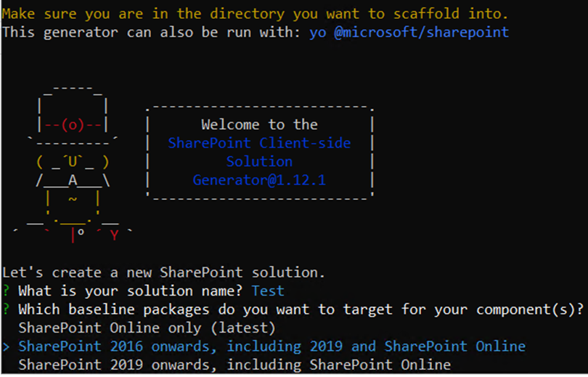Click 'Make sure you are in the directory' warning
588x377 pixels.
click(255, 14)
